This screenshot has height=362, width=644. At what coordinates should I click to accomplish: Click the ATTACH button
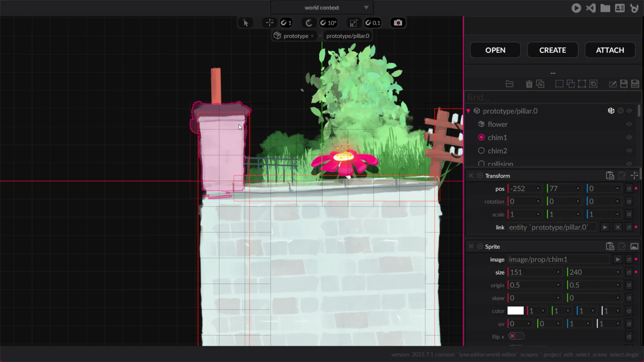610,50
